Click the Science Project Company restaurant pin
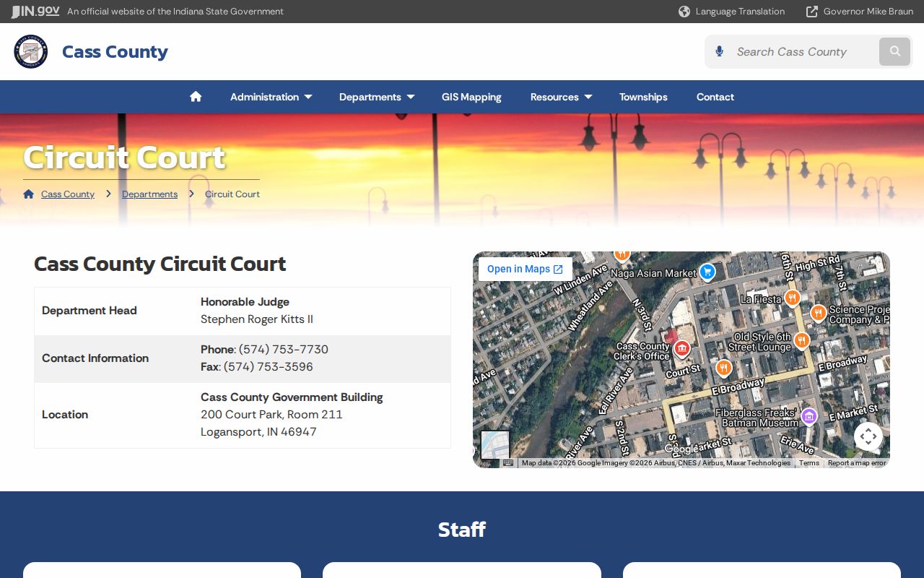 (818, 313)
